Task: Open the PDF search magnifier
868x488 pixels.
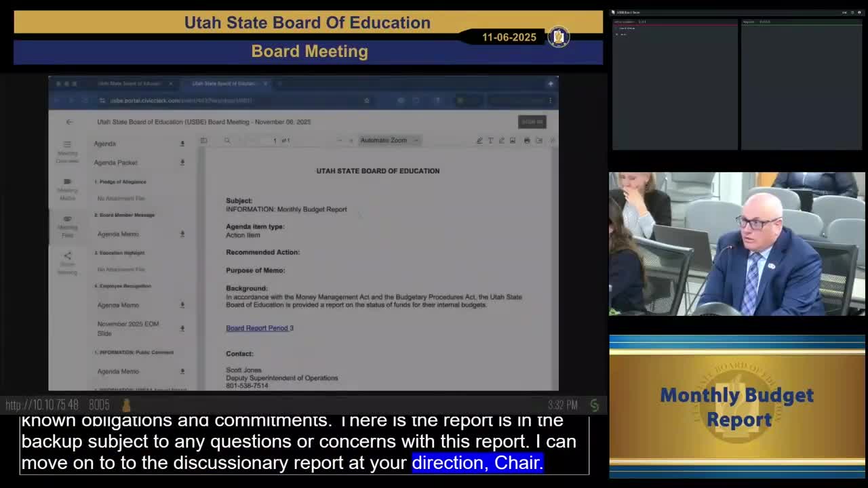Action: click(x=227, y=140)
